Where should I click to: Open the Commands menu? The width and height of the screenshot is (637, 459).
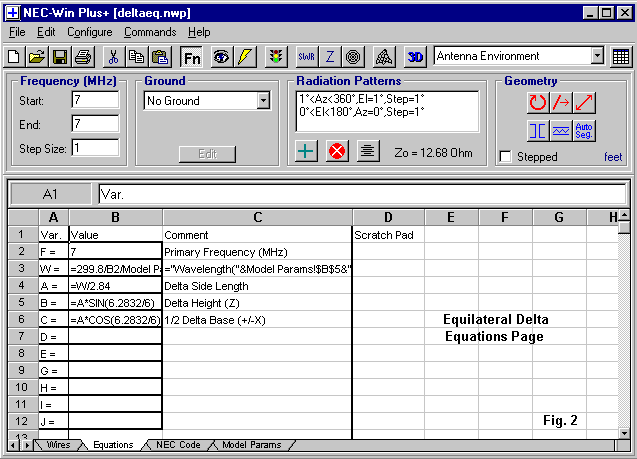149,32
